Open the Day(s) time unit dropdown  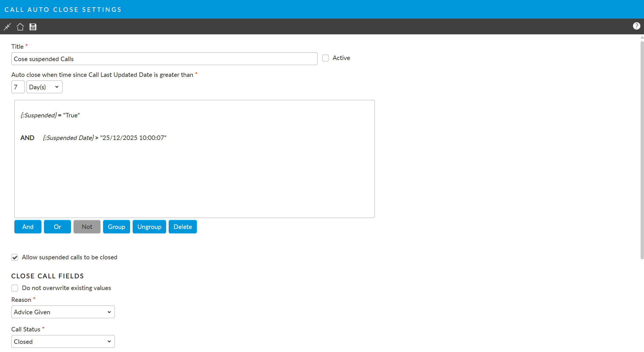coord(44,87)
